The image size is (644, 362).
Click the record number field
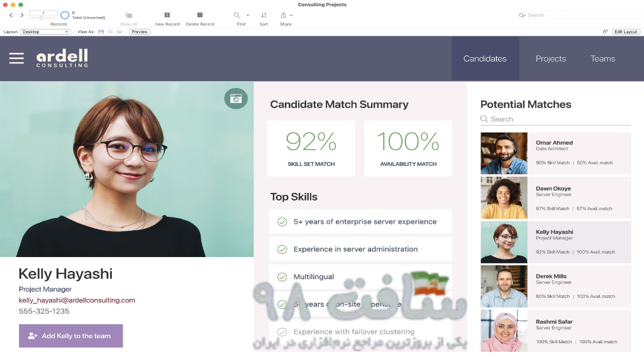[43, 13]
